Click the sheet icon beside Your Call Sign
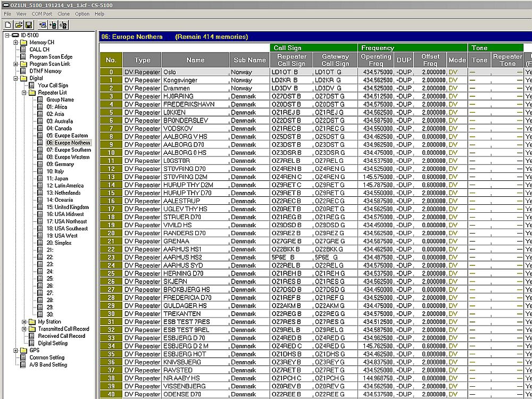 pyautogui.click(x=32, y=85)
